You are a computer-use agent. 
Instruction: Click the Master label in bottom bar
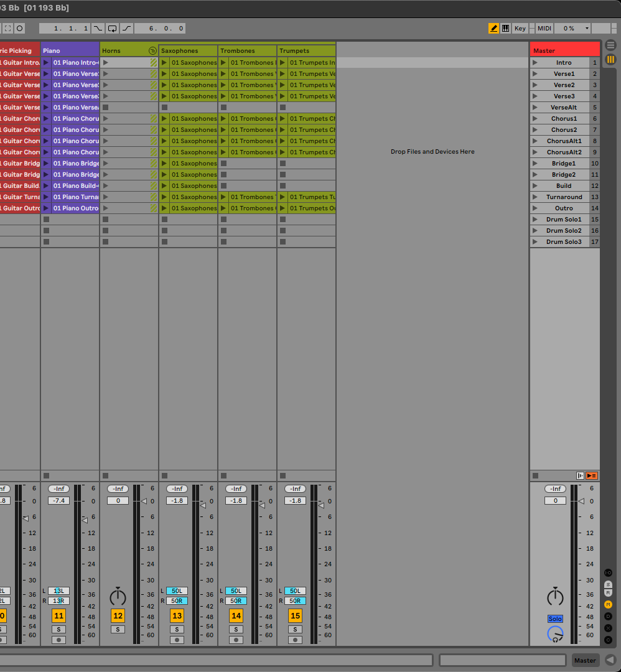click(585, 660)
